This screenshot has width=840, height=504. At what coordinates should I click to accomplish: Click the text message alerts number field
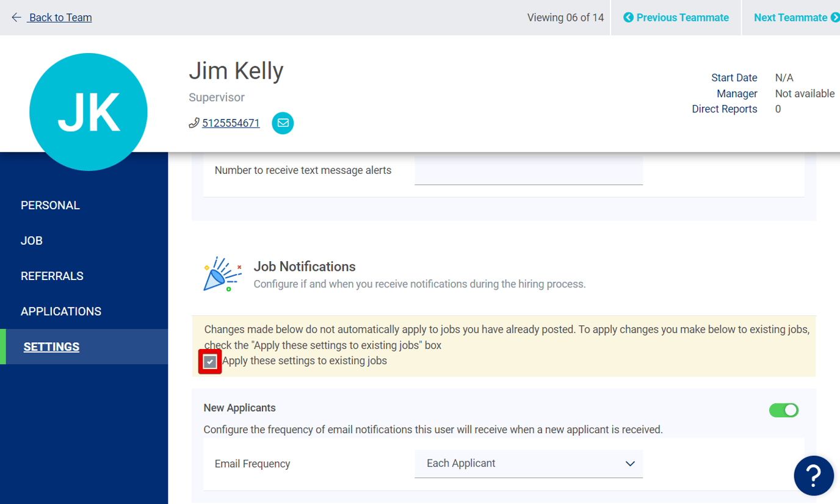click(x=529, y=170)
